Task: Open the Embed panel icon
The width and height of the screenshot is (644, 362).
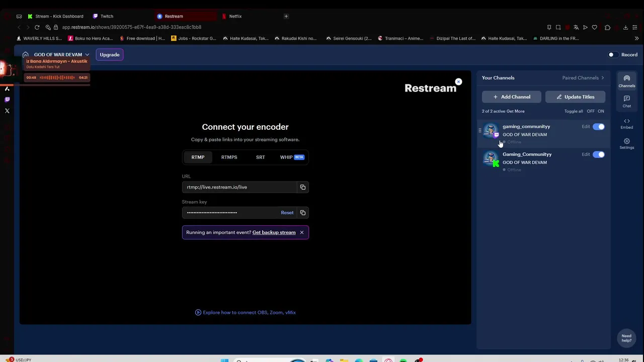Action: pyautogui.click(x=626, y=124)
